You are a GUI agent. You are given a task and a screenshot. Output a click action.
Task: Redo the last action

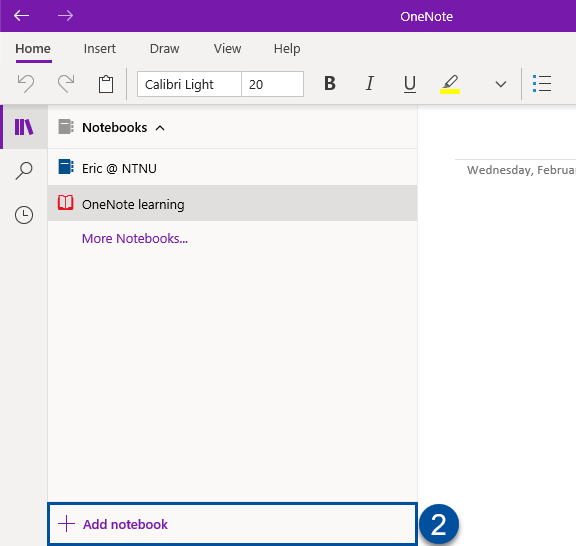pyautogui.click(x=66, y=84)
